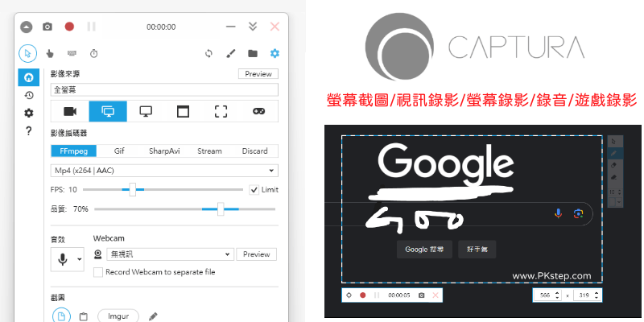Click the Google Lens image search icon

[578, 213]
